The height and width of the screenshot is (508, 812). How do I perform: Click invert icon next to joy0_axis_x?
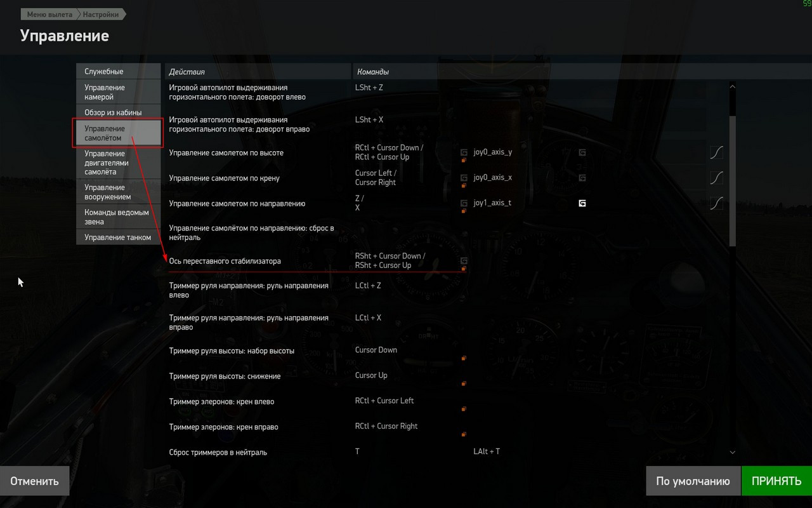582,178
